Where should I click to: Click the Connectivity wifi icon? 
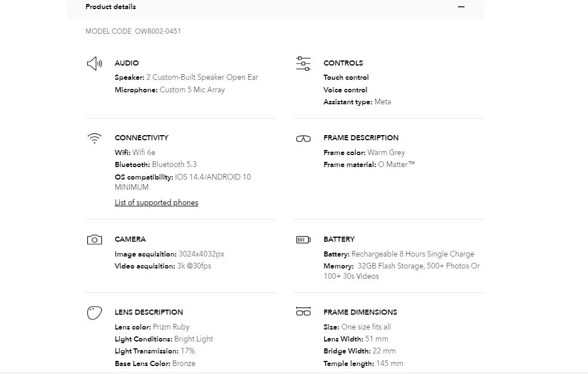(95, 138)
